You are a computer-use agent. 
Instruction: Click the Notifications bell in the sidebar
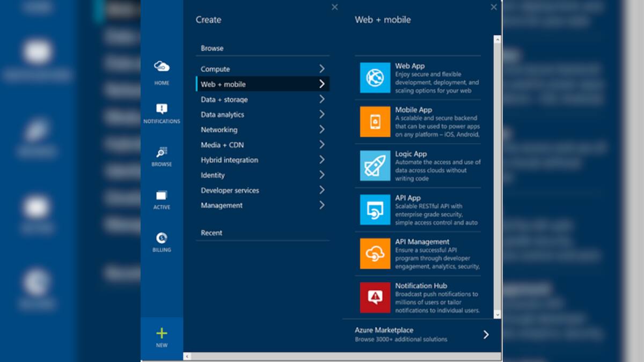162,109
